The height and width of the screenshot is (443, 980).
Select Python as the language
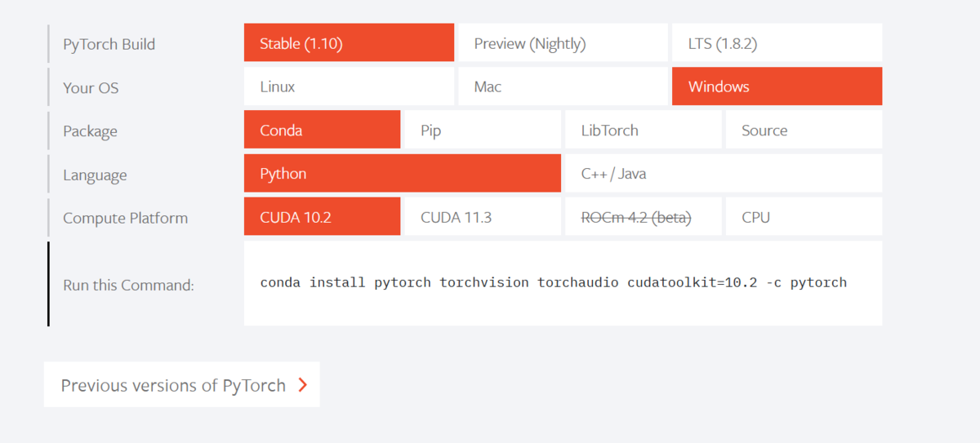[x=403, y=173]
